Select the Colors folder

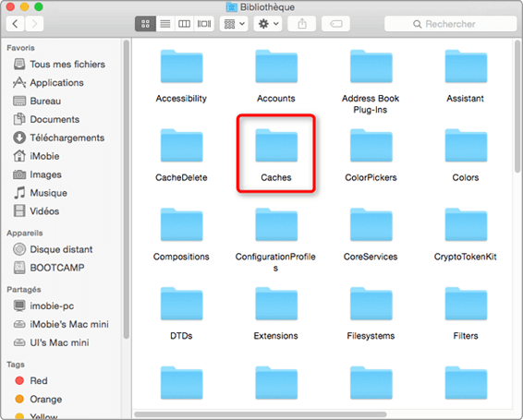point(466,155)
